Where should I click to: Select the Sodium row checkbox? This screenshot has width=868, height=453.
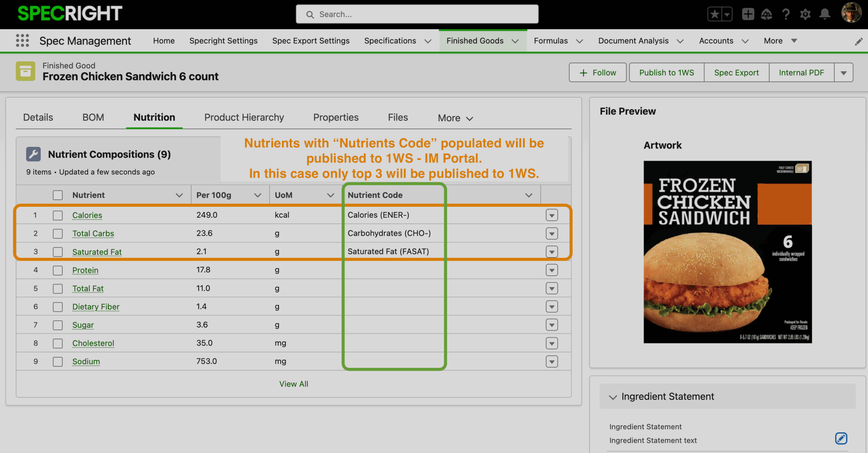pos(58,361)
